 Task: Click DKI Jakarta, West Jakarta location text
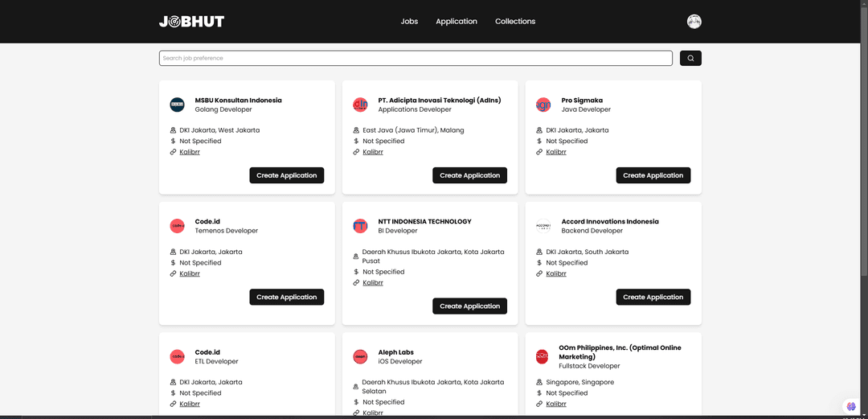[x=219, y=130]
